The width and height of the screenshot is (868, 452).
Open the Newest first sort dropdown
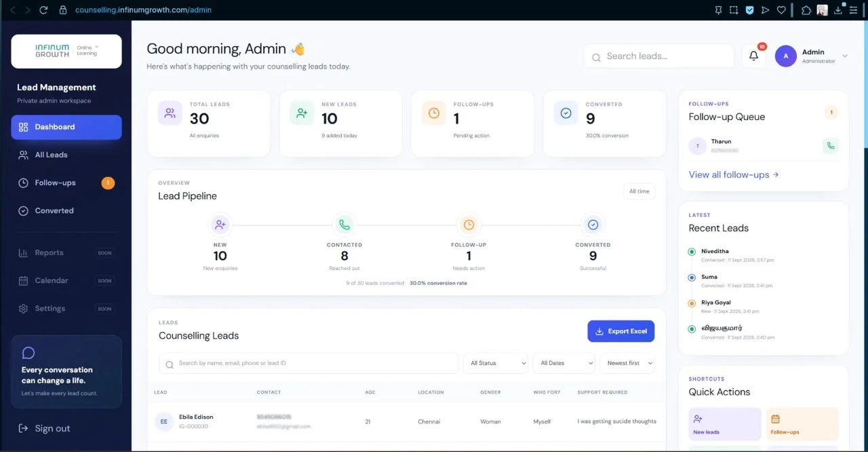point(627,363)
